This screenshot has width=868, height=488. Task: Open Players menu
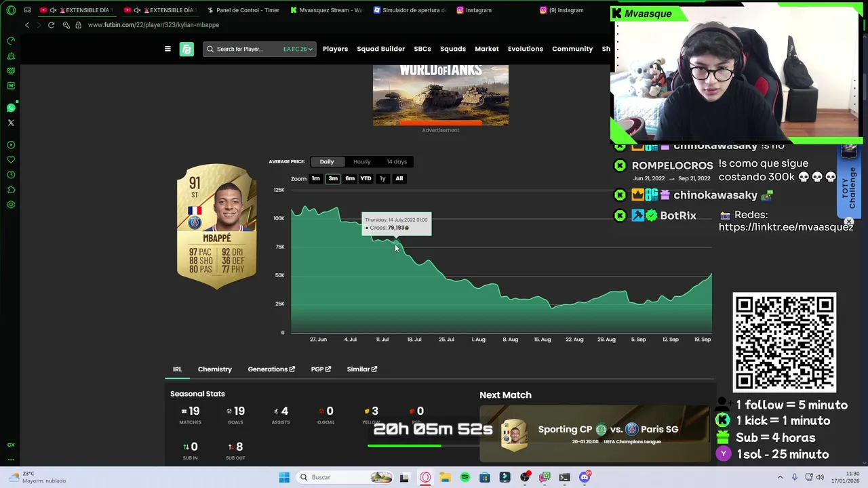[x=335, y=49]
